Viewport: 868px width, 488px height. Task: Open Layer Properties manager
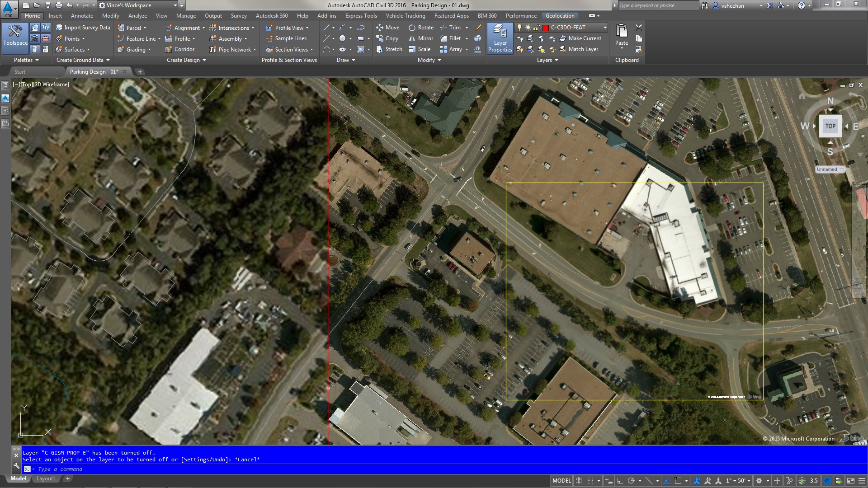click(x=500, y=38)
